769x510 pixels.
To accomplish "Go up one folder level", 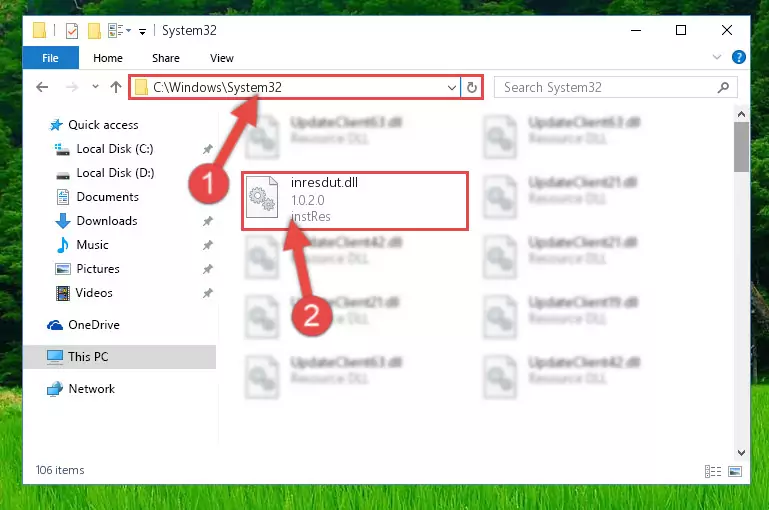I will click(116, 87).
